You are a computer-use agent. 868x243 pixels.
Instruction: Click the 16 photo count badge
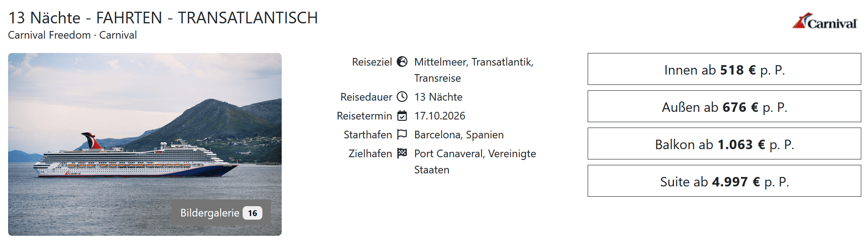(252, 213)
